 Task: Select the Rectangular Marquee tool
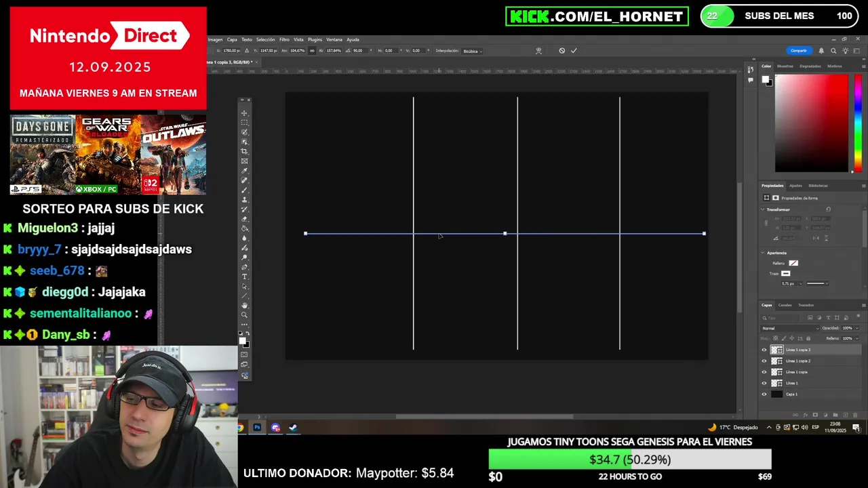244,123
